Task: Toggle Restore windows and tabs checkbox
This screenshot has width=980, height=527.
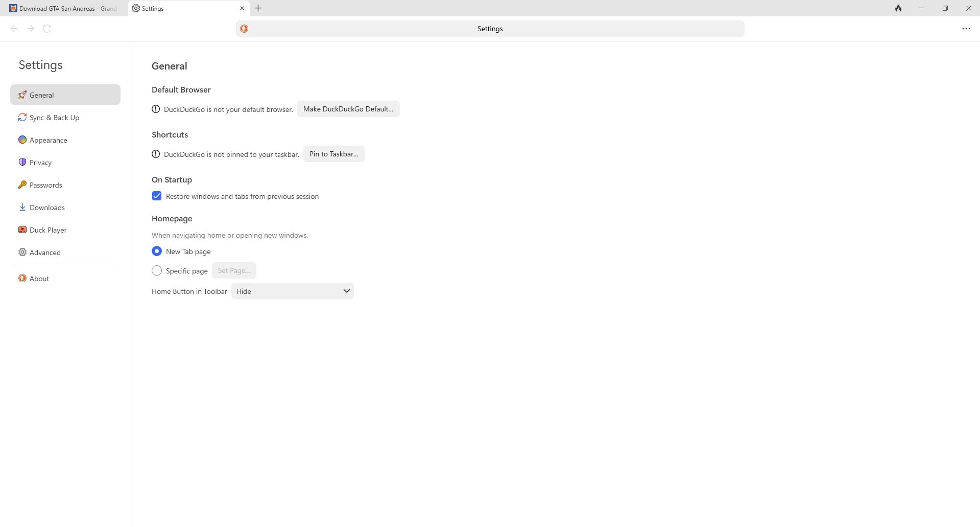Action: 157,196
